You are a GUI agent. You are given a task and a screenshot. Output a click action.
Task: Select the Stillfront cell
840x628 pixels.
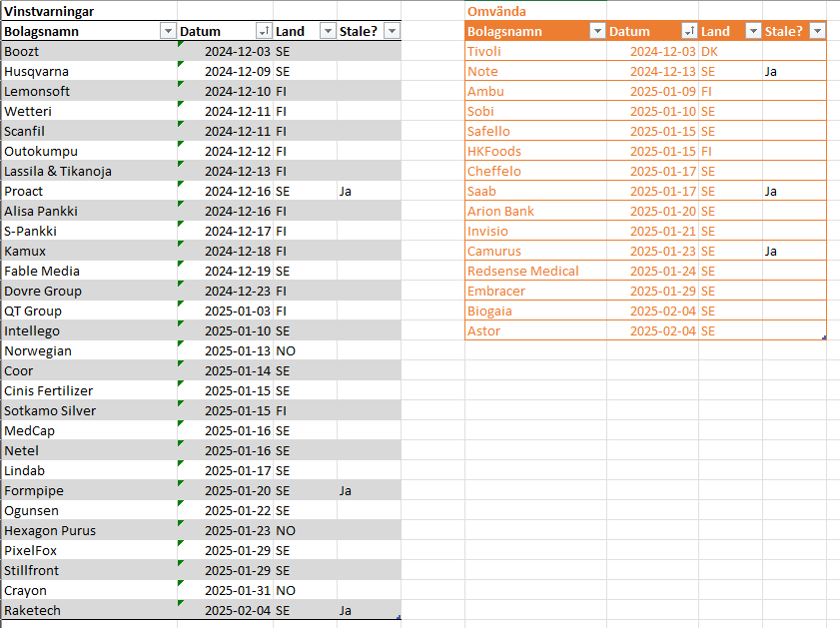coord(90,571)
